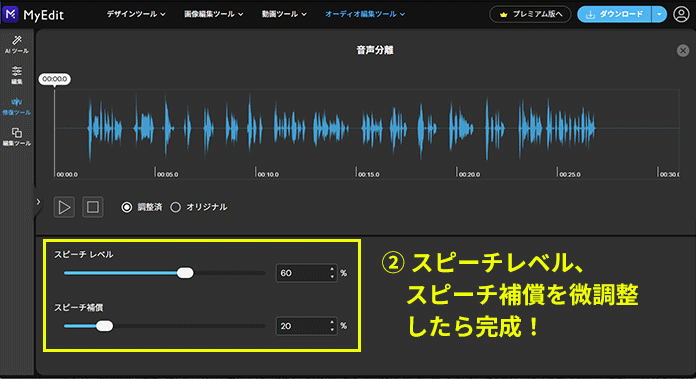This screenshot has width=696, height=379.
Task: Close the 音声分離 panel
Action: click(683, 51)
